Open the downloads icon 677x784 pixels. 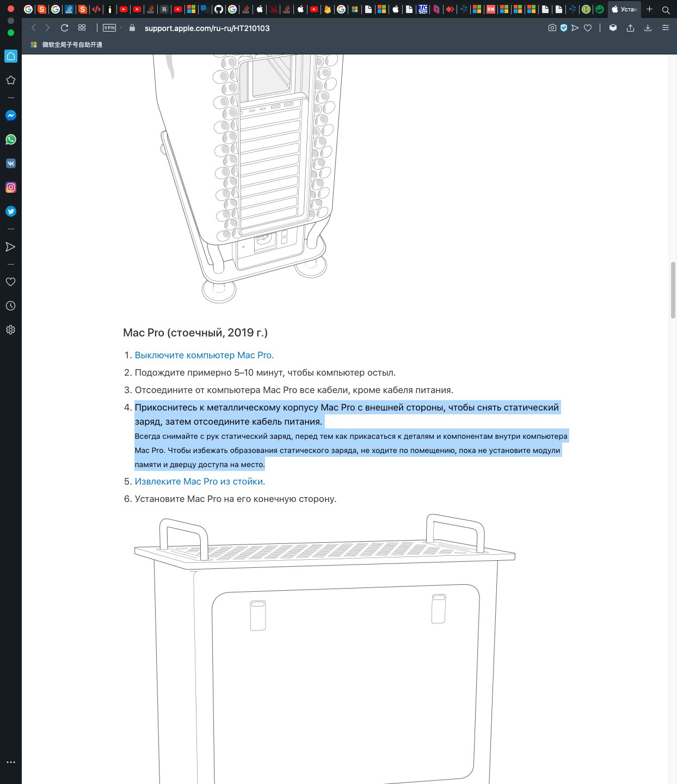point(648,28)
